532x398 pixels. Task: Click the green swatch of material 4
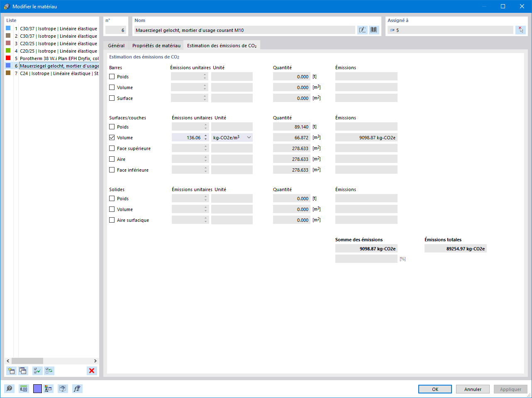(x=8, y=51)
